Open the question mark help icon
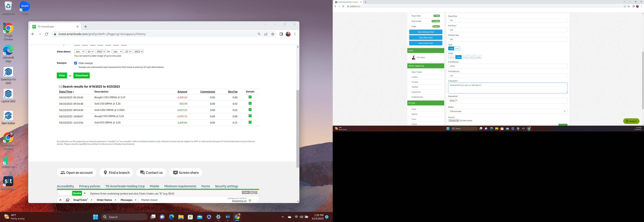 click(256, 192)
